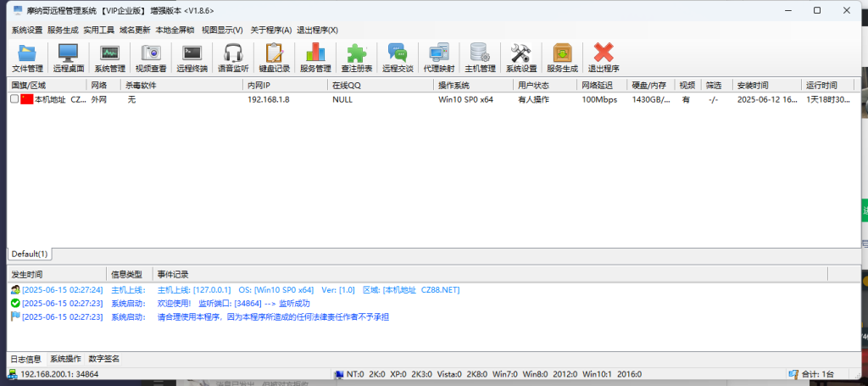Screen dimensions: 868x386
Task: Open the 服务生成 menu in menu bar
Action: tap(63, 30)
